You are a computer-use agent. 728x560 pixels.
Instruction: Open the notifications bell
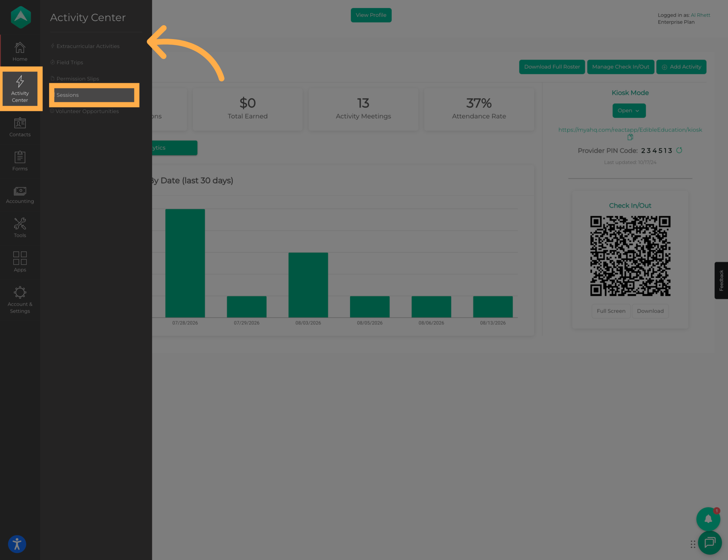click(x=708, y=519)
